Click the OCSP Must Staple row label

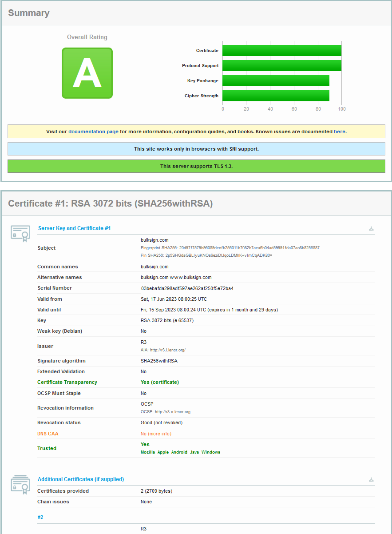59,394
